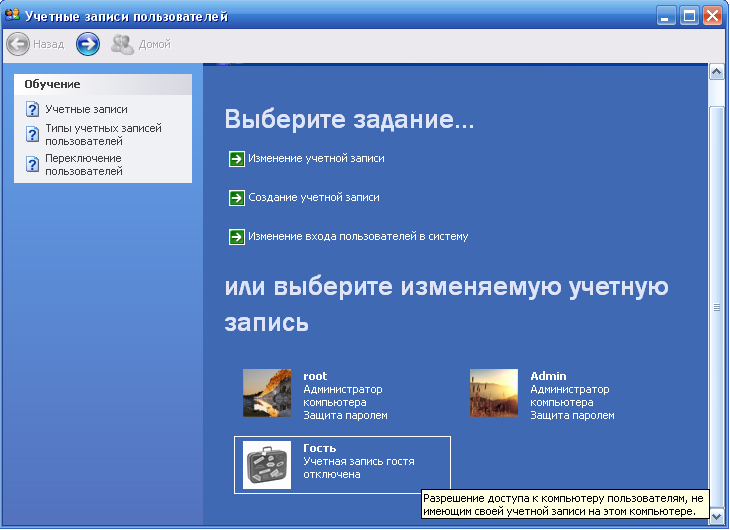Click the title bar users icon
Image resolution: width=730 pixels, height=530 pixels.
coord(12,14)
